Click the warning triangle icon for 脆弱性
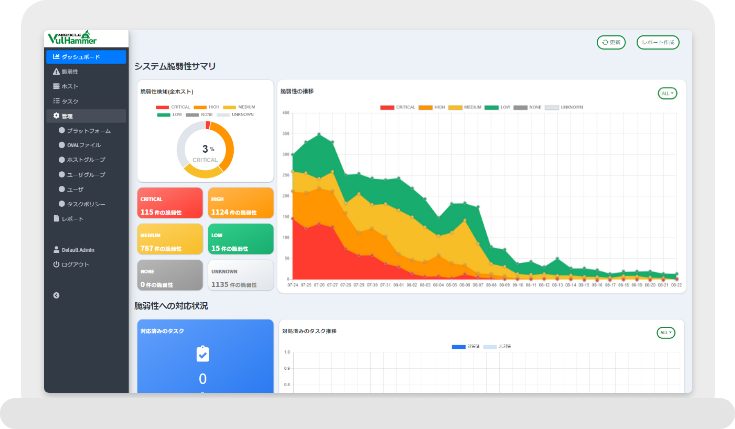This screenshot has width=735, height=429. pos(56,72)
